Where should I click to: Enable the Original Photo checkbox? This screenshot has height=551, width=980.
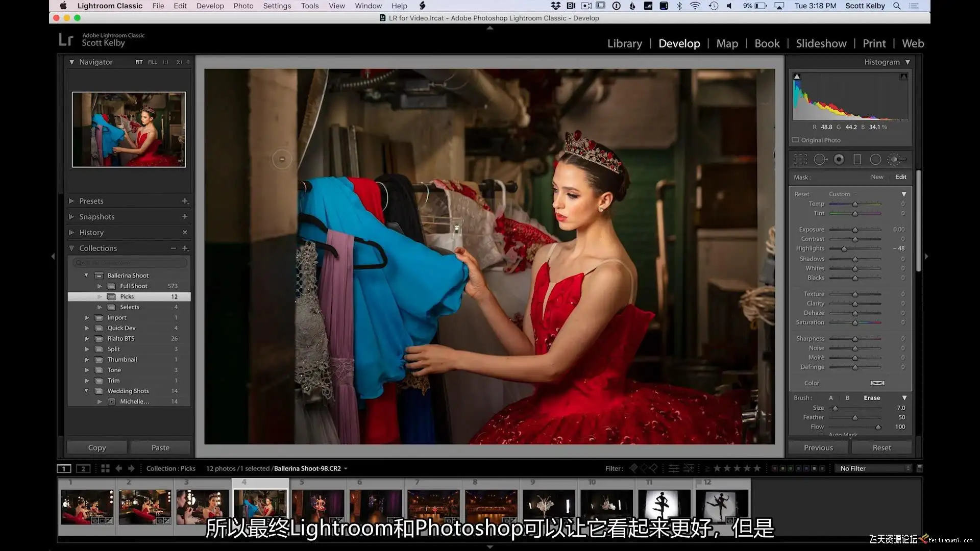(x=795, y=140)
